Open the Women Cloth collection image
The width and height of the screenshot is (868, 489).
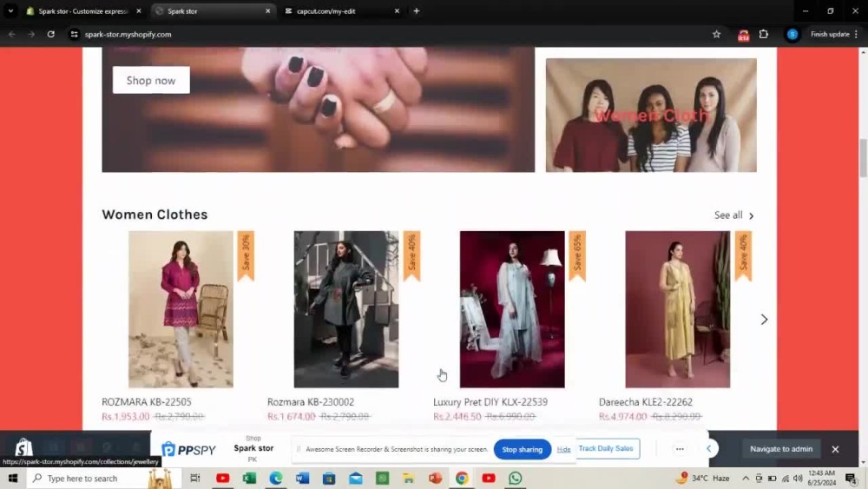(x=651, y=116)
